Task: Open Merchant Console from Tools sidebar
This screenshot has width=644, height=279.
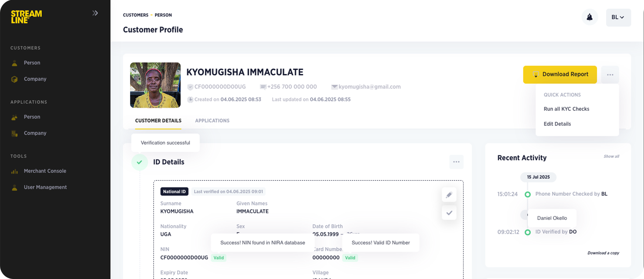Action: point(45,171)
